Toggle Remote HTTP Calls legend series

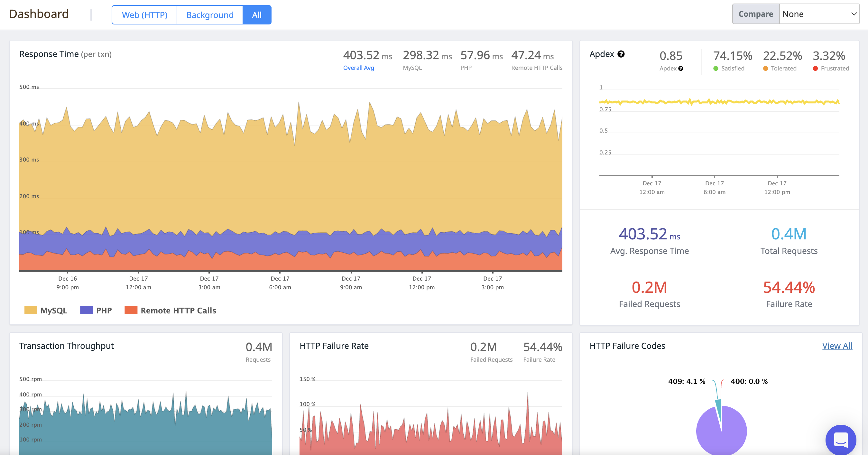[x=178, y=311]
